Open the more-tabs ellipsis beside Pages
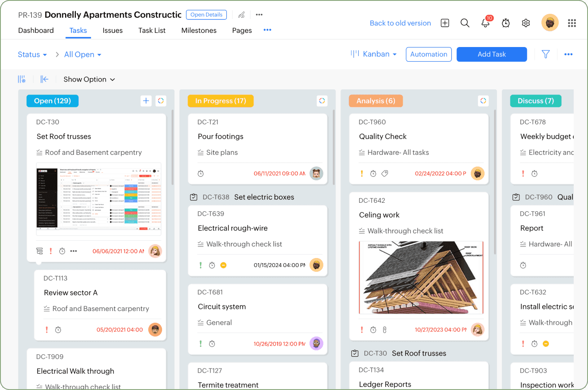The width and height of the screenshot is (588, 390). point(267,30)
